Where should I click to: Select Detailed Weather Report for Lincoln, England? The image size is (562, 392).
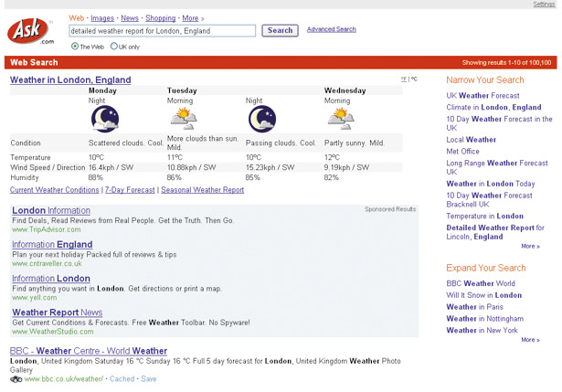(495, 232)
